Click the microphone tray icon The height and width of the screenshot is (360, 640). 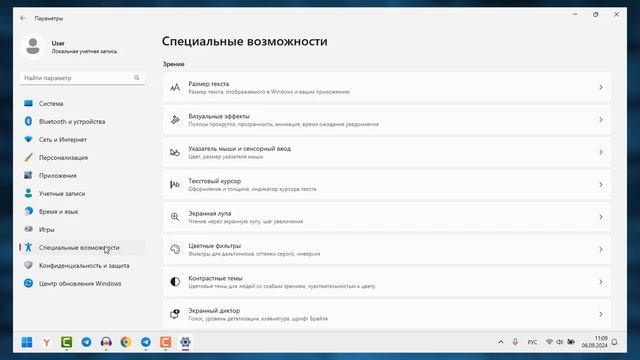515,342
